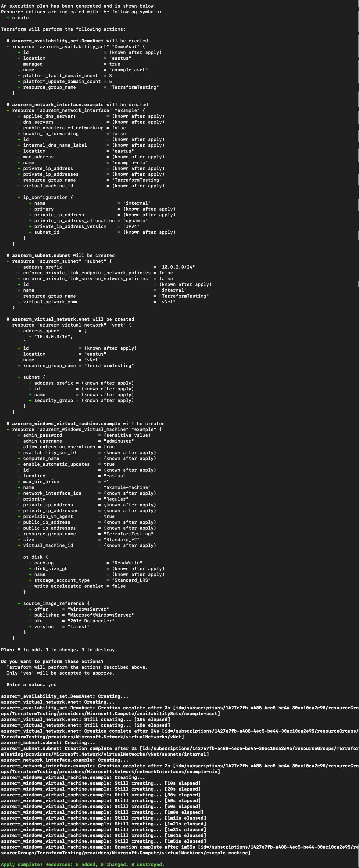This screenshot has height=868, width=359.
Task: Click the 'disk_size_gb' attribute line
Action: (x=96, y=569)
